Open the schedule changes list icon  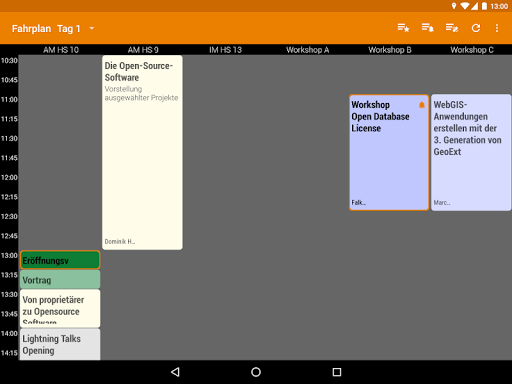tap(452, 28)
